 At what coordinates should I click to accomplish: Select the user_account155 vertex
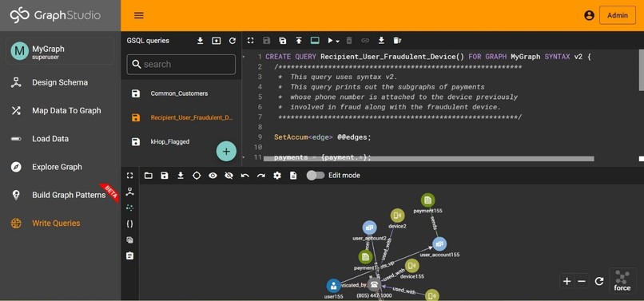(x=439, y=244)
